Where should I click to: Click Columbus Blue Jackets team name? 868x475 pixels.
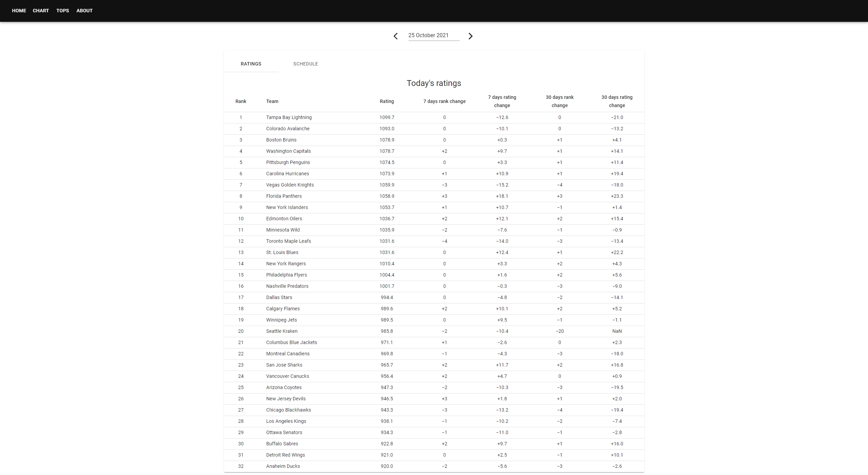click(x=291, y=342)
